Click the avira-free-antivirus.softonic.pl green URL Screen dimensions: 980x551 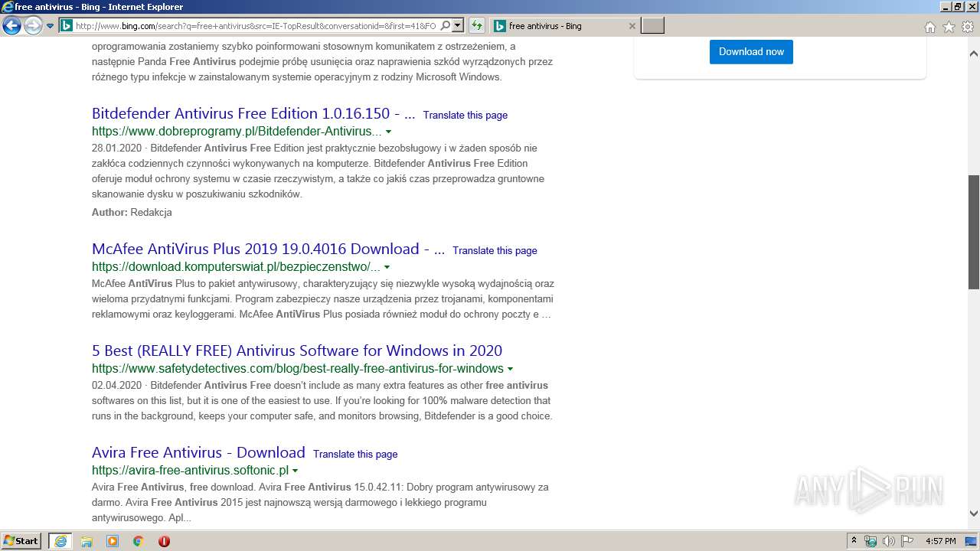coord(190,470)
